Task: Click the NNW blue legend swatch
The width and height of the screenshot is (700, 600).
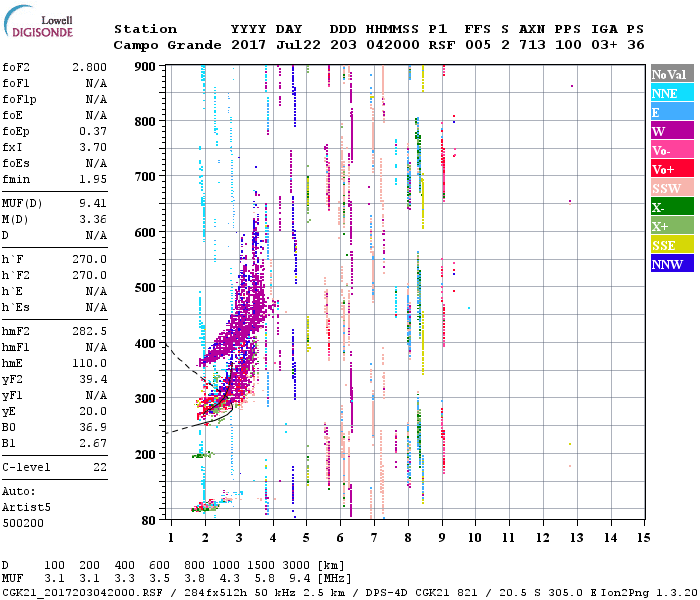Action: 671,264
